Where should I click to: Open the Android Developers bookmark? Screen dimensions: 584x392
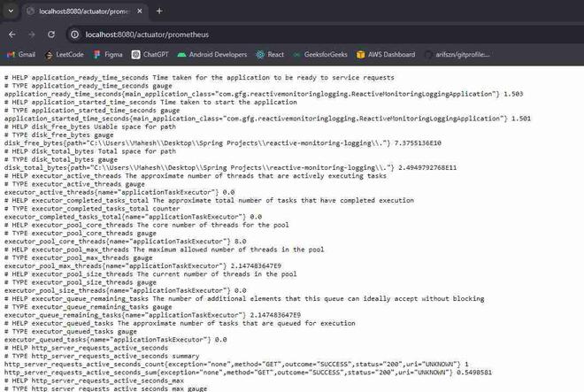coord(212,54)
